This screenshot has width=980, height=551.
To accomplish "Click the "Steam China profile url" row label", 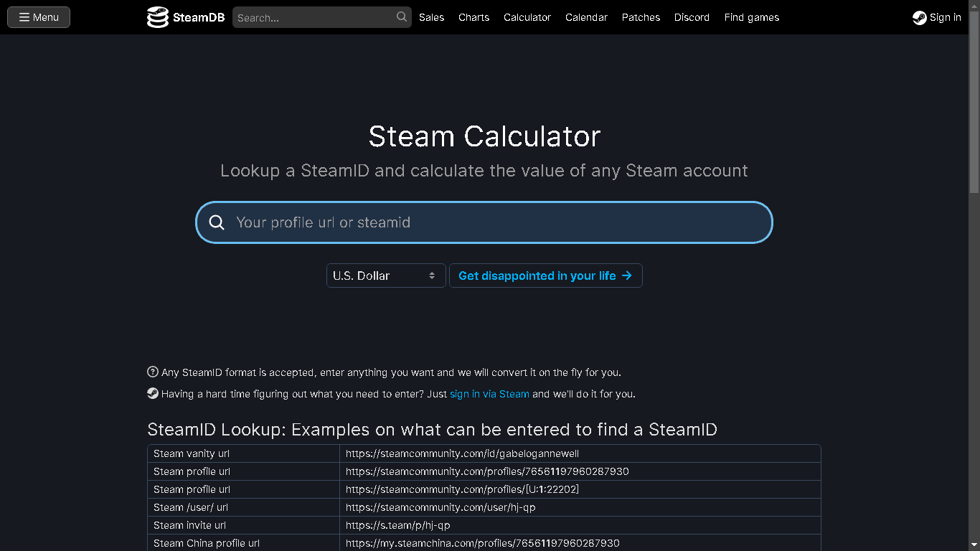I will pos(207,543).
